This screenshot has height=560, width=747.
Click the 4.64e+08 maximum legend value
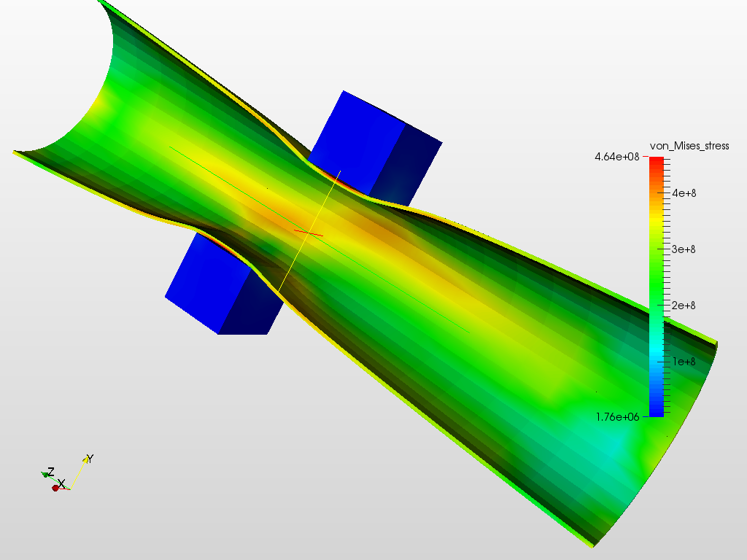(617, 157)
